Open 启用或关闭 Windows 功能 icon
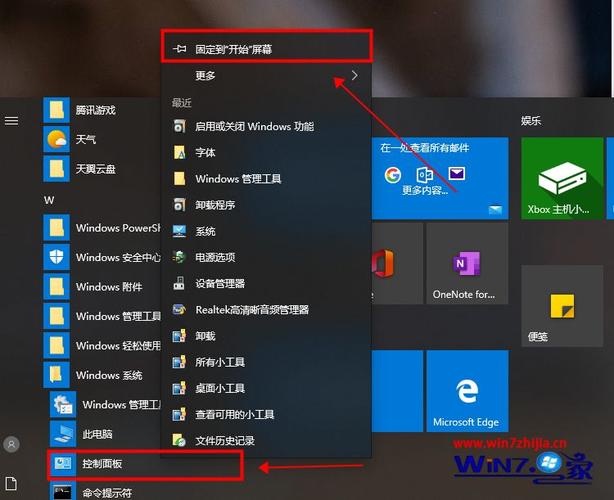 (x=179, y=126)
